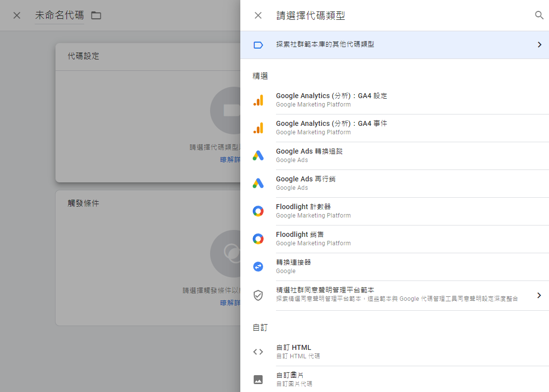Click the 自訂 section label
Viewport: 549px width, 392px height.
coord(260,328)
